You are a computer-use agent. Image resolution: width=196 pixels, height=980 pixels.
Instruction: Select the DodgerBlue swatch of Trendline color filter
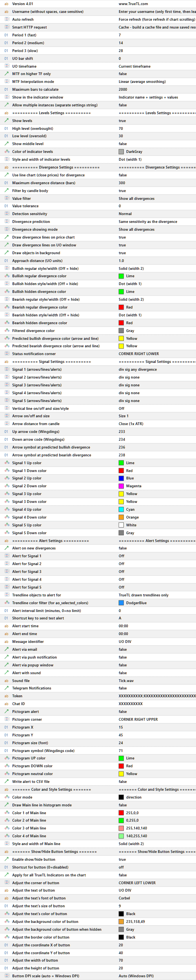[121, 603]
